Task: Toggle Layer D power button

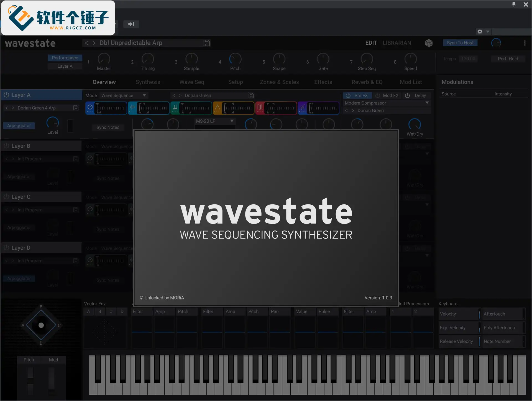Action: (x=6, y=248)
